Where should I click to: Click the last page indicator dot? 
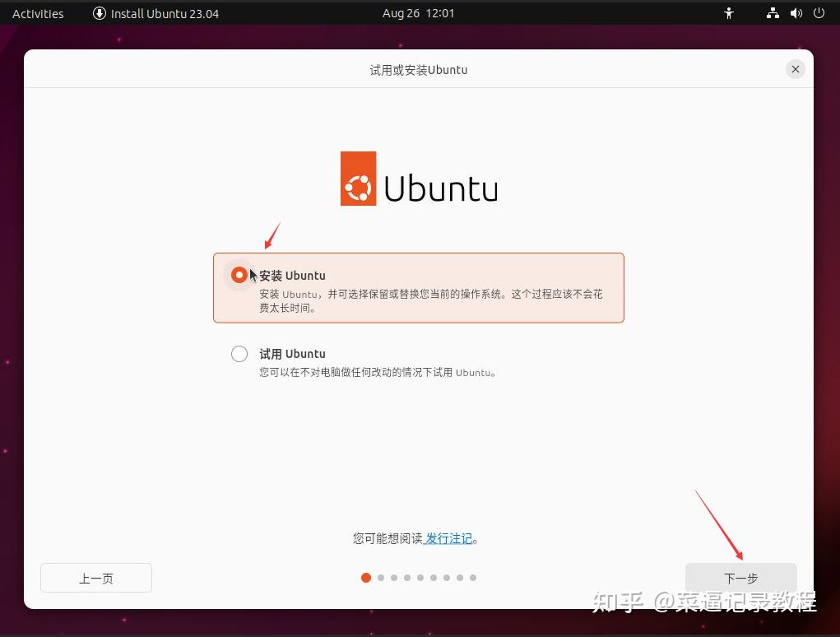click(473, 578)
